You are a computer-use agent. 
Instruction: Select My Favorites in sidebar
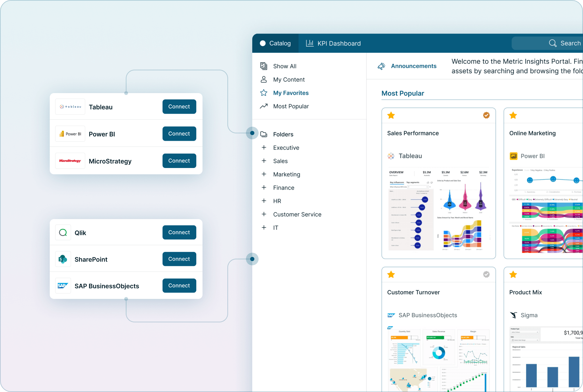coord(291,93)
